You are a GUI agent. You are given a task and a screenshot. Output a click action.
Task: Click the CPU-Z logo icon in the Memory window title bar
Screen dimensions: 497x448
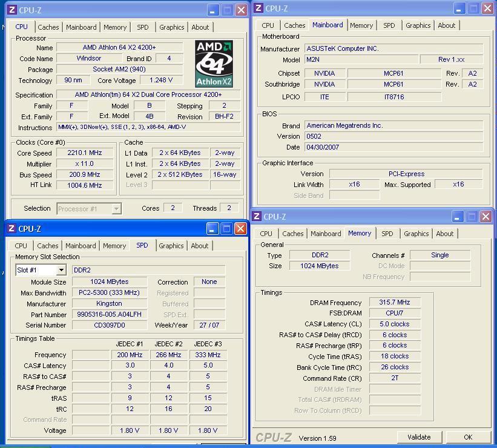point(257,216)
